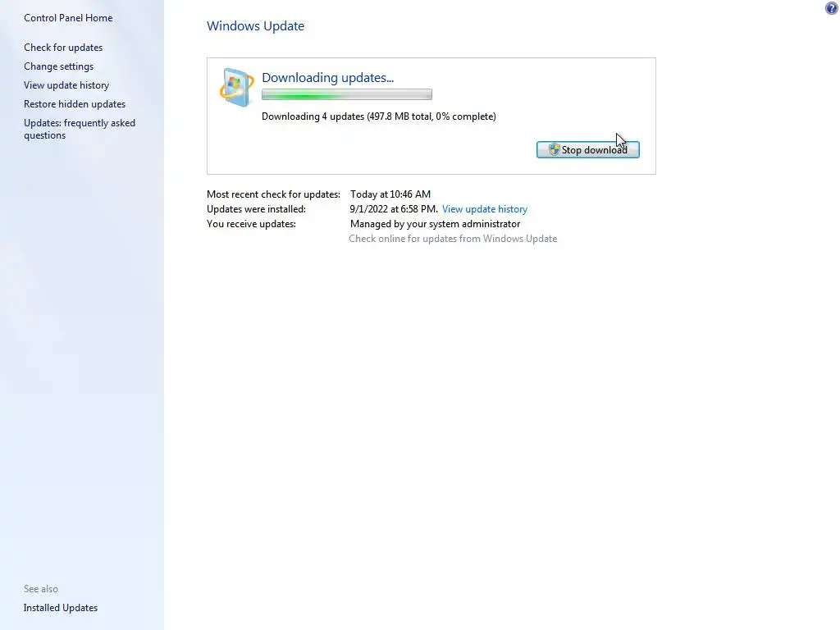This screenshot has width=840, height=630.
Task: Click the Downloading 4 updates status text
Action: click(x=379, y=116)
